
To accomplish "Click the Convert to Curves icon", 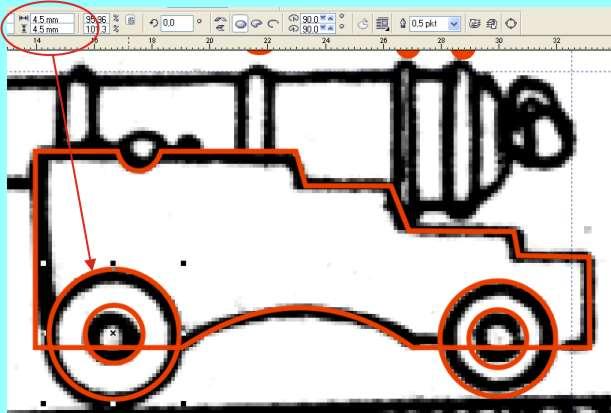I will pos(511,22).
